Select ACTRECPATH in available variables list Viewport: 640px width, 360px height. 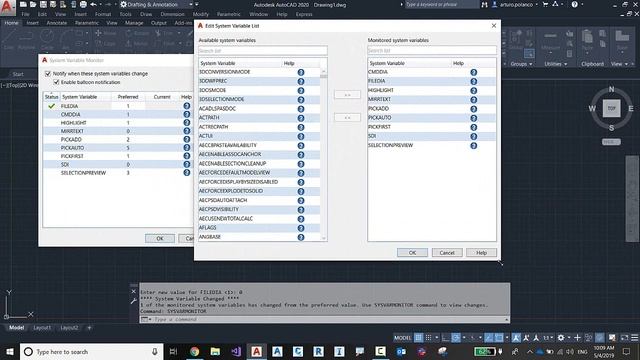pyautogui.click(x=259, y=127)
